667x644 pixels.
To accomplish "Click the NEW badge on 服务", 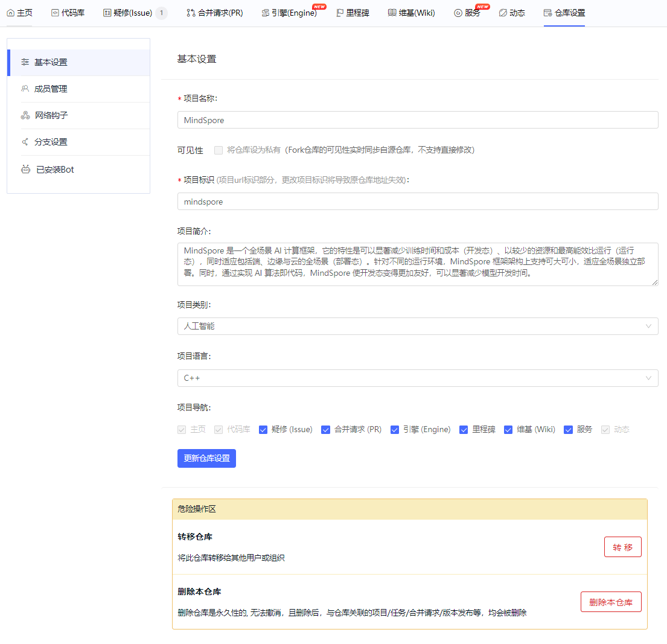I will point(482,7).
